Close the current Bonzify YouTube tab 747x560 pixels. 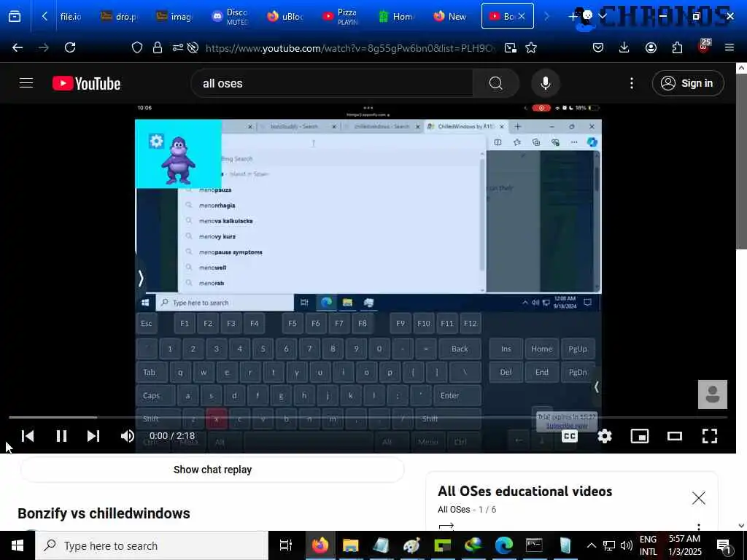[522, 16]
